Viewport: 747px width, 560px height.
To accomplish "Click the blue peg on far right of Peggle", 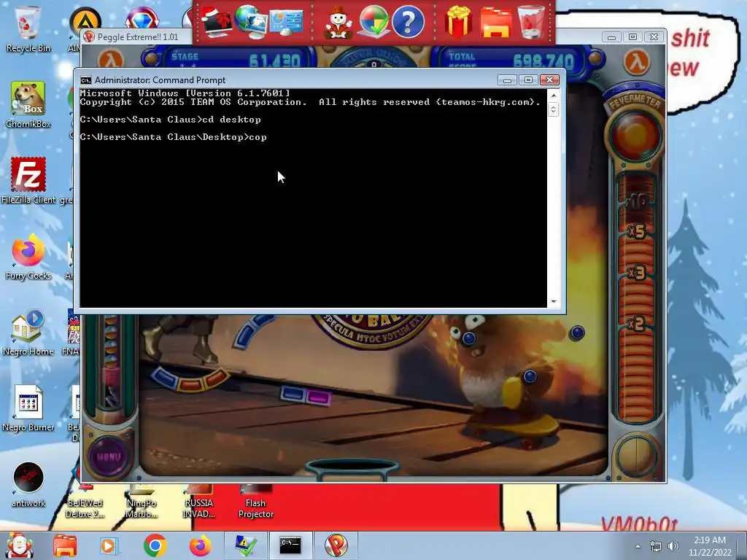I will [x=577, y=332].
